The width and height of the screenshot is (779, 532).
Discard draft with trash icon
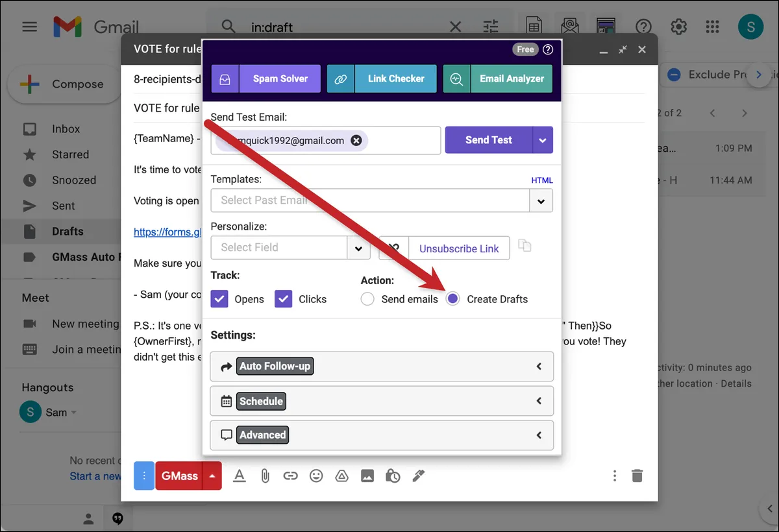[x=637, y=476]
